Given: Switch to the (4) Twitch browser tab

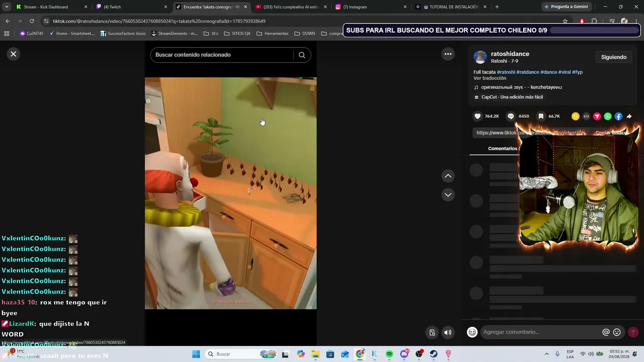Looking at the screenshot, I should click(x=132, y=7).
